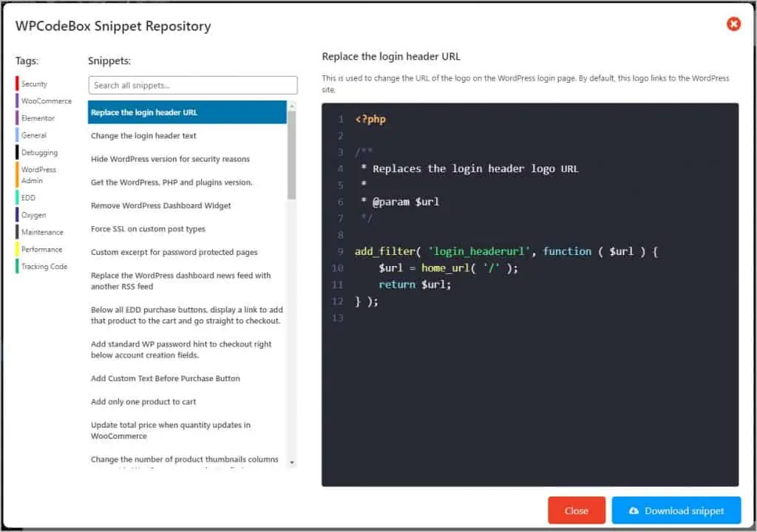
Task: Click the Close button
Action: tap(576, 510)
